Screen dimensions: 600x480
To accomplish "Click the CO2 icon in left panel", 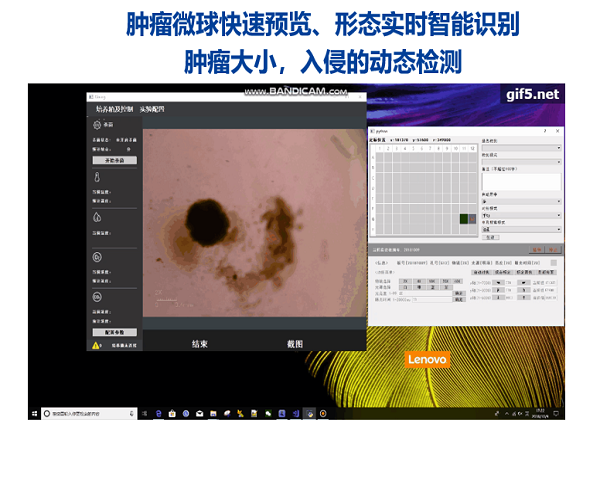I will point(97,297).
